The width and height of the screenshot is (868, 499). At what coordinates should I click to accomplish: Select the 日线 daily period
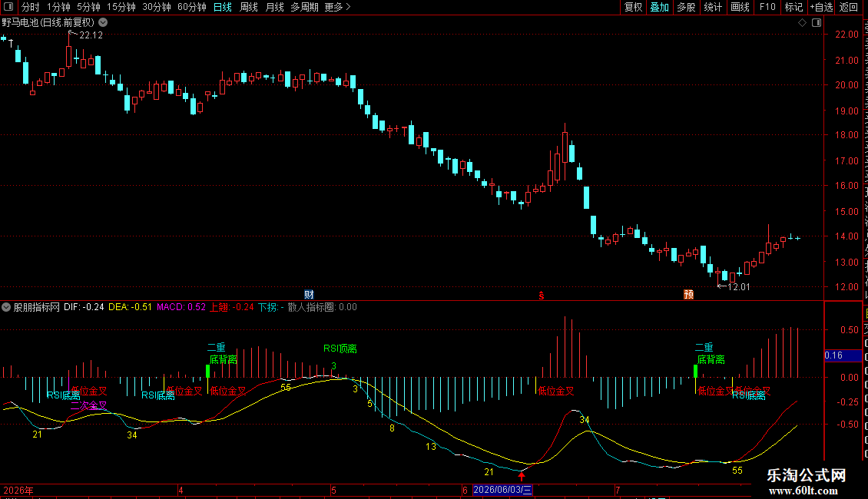click(x=223, y=7)
